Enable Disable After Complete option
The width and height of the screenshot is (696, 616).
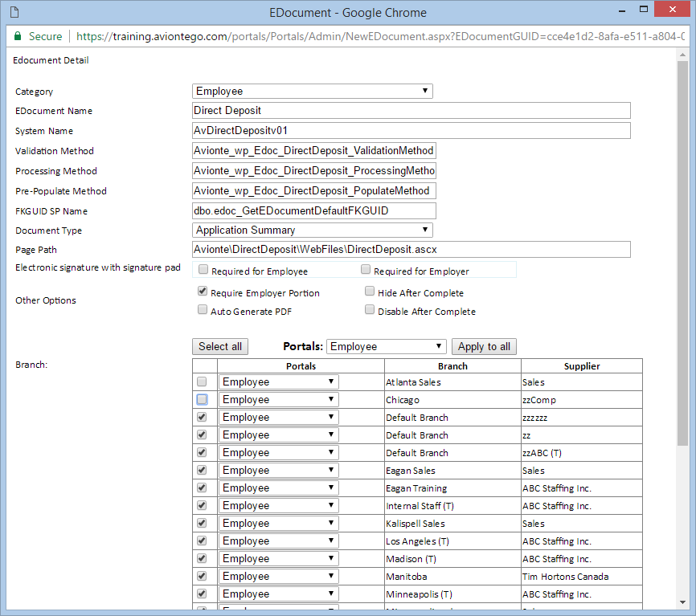[370, 309]
